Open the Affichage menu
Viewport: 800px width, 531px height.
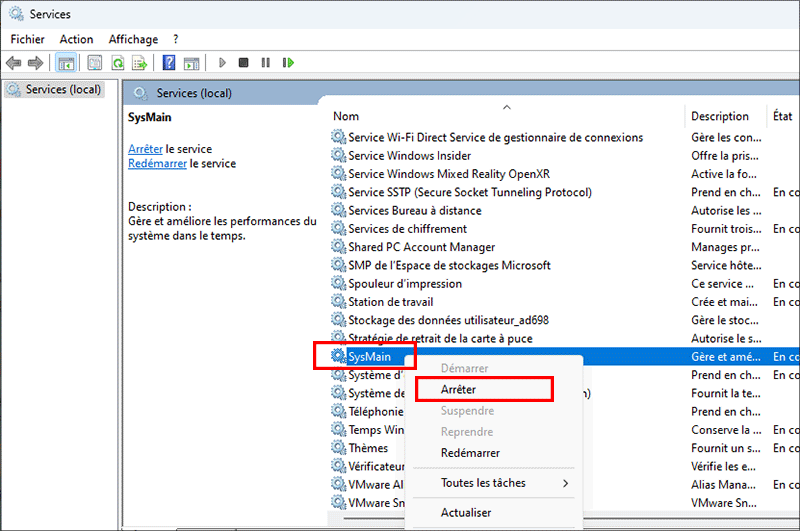coord(133,39)
